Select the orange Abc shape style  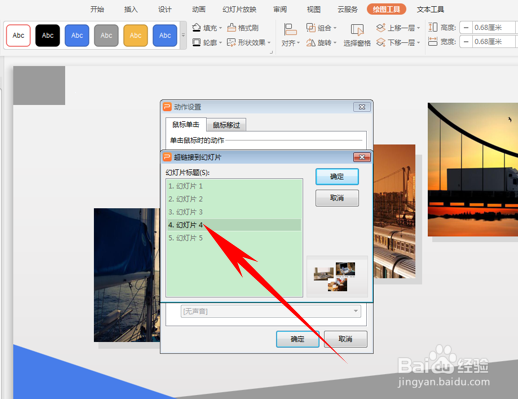click(x=136, y=35)
